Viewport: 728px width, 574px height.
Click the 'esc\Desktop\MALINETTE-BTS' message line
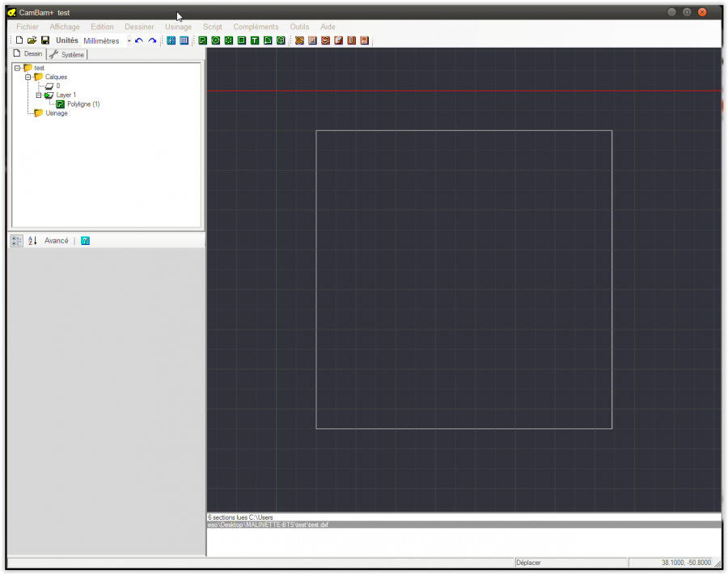[463, 525]
